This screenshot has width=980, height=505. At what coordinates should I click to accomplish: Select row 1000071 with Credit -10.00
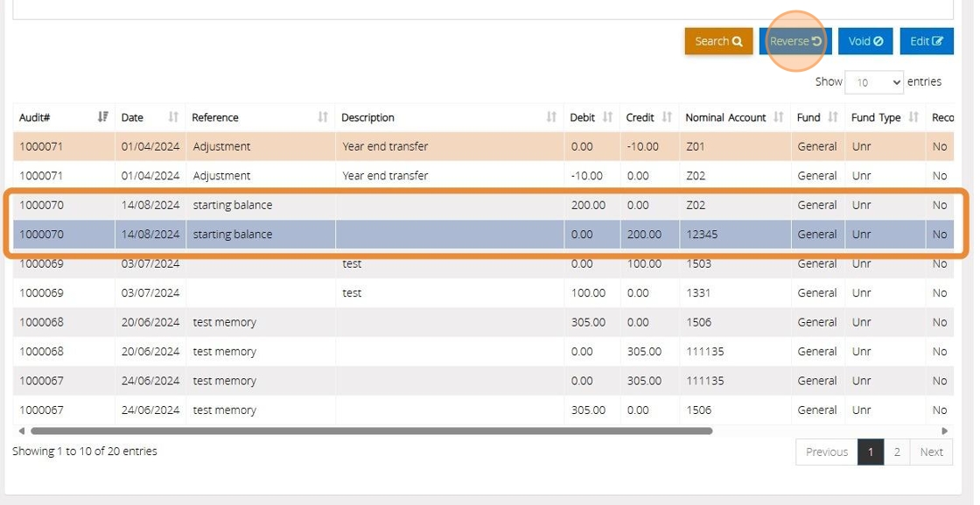coord(483,146)
